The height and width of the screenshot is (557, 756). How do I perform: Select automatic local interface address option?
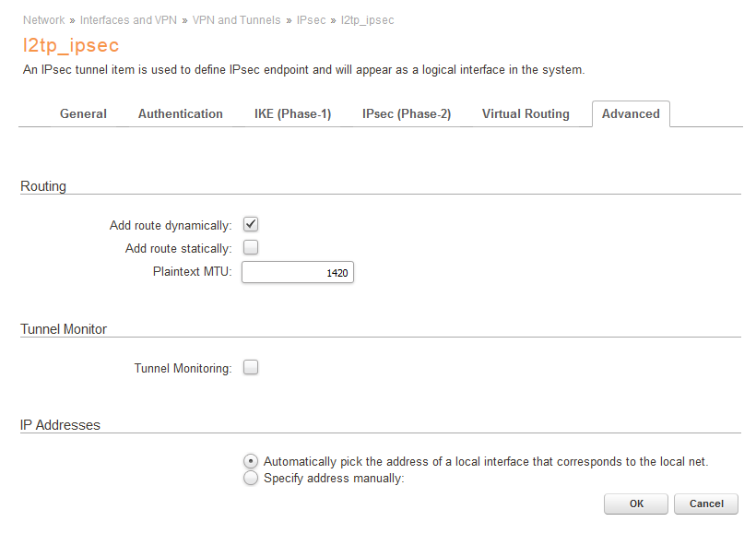coord(251,461)
